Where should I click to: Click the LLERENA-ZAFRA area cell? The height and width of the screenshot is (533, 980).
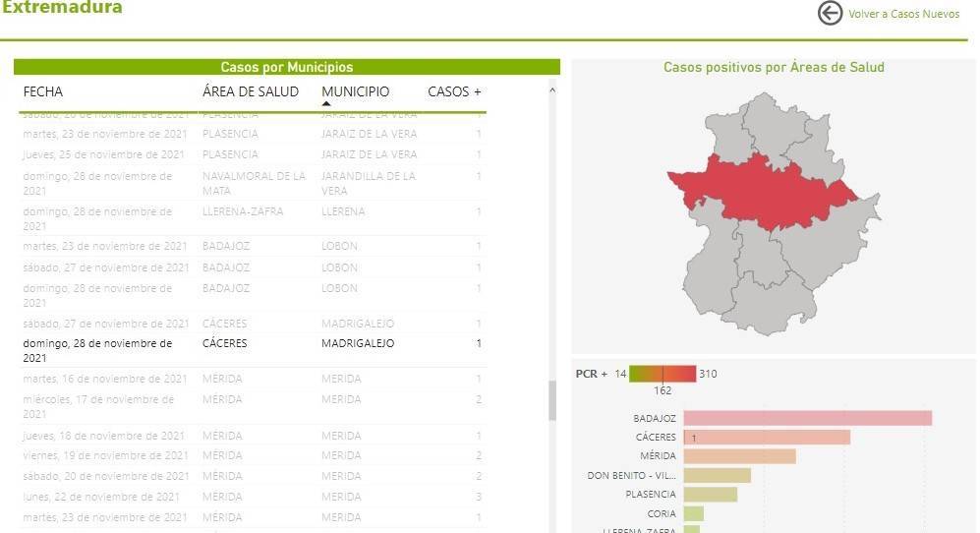pos(243,211)
